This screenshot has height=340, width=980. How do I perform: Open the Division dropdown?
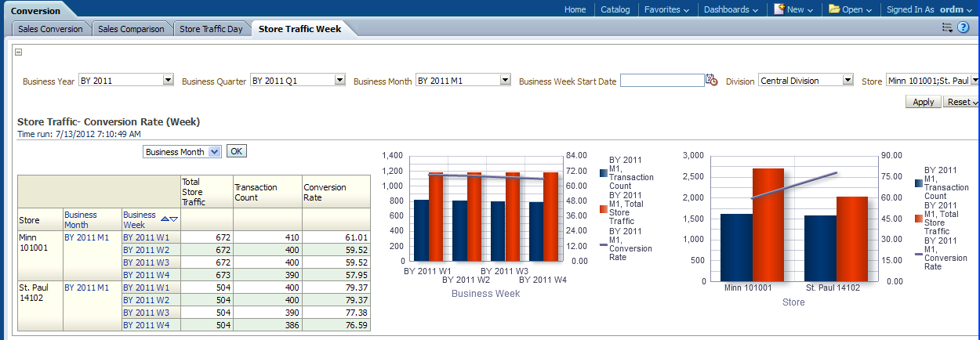(848, 80)
